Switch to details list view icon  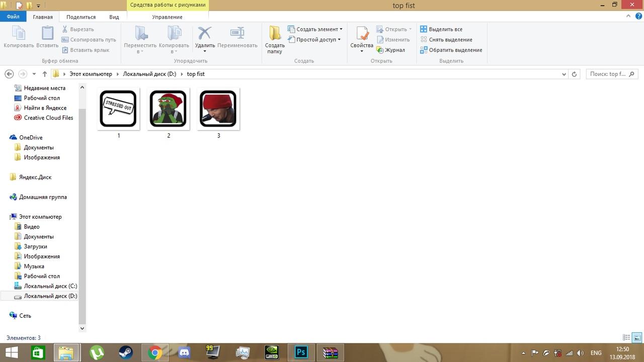tap(626, 338)
